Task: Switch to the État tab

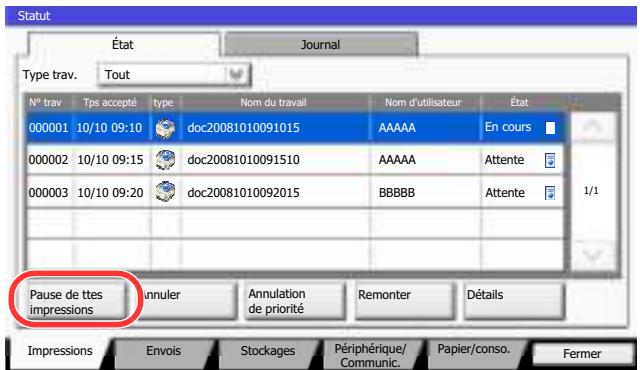Action: (x=123, y=44)
